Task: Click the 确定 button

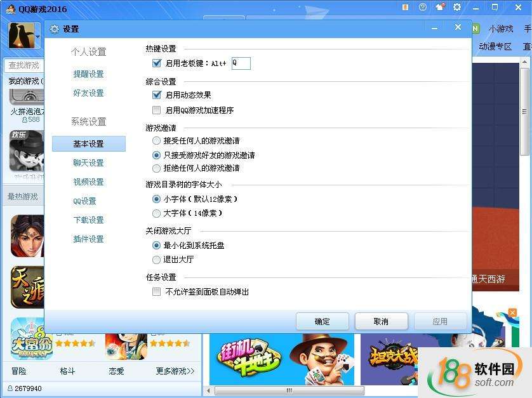Action: [323, 321]
